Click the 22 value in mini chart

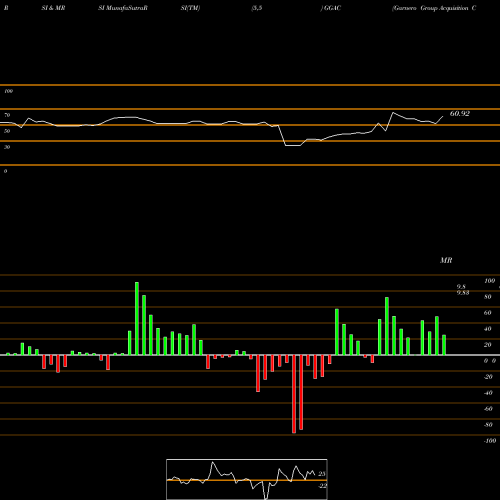pyautogui.click(x=322, y=486)
